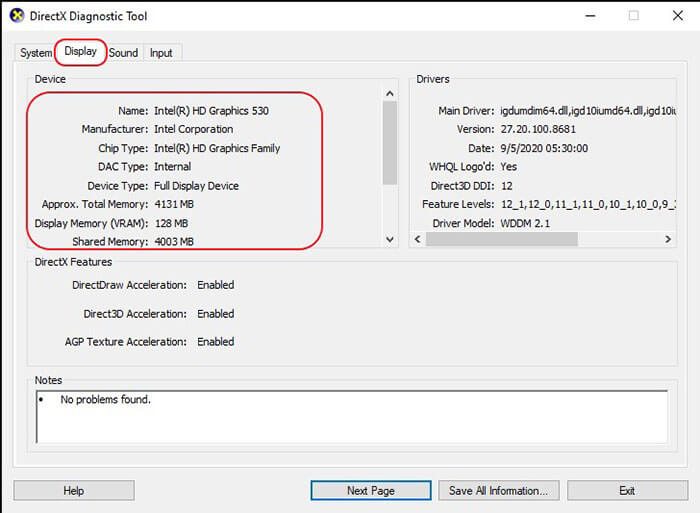Click total memory value '4131 MB'
700x513 pixels.
tap(174, 204)
